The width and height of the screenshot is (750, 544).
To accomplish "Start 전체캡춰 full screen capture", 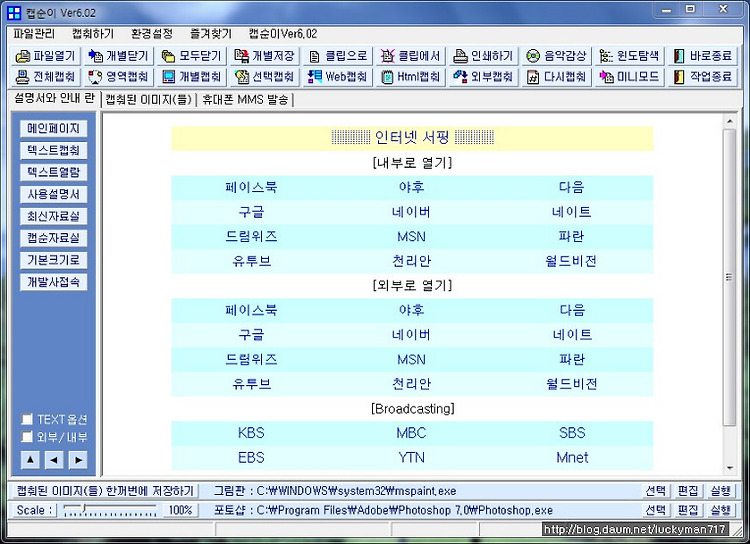I will pyautogui.click(x=45, y=77).
